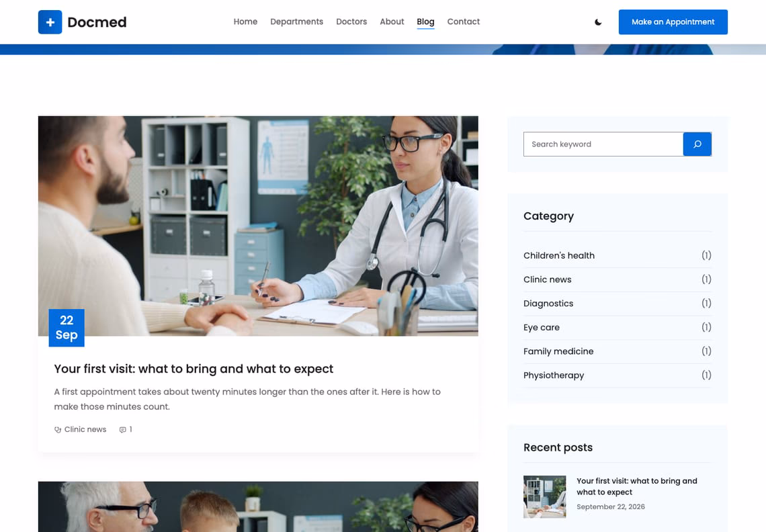Open the Clinic news category in the sidebar
The height and width of the screenshot is (532, 766).
[547, 279]
